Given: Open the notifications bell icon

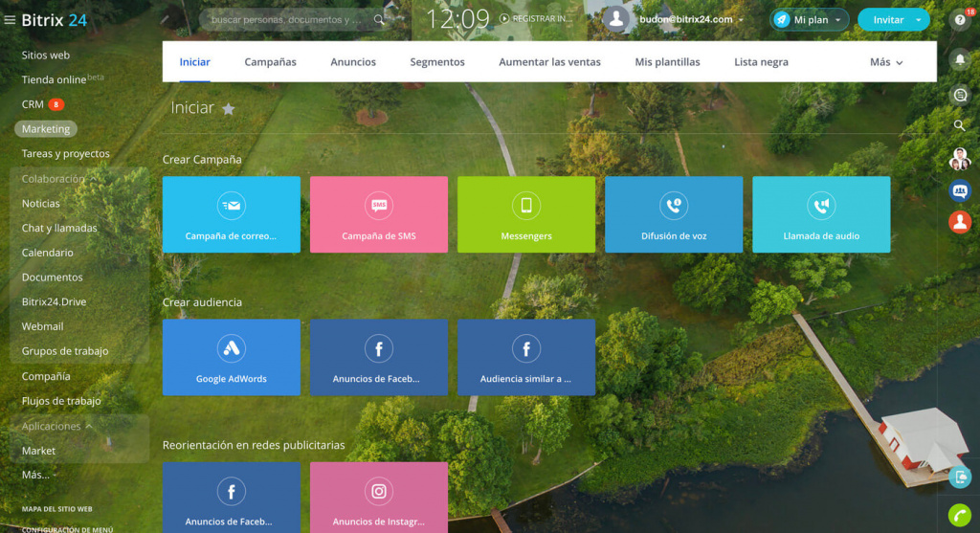Looking at the screenshot, I should click(960, 58).
